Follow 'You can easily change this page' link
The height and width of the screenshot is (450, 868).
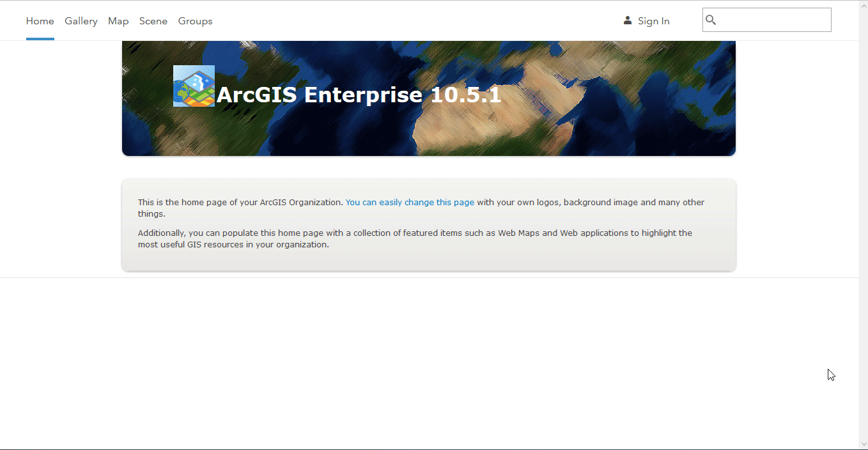point(410,202)
